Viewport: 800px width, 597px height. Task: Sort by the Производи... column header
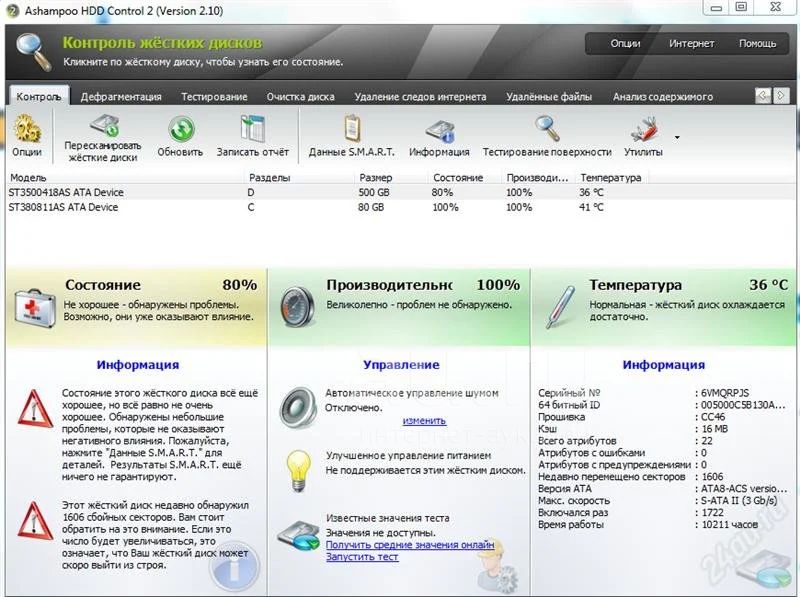point(539,178)
